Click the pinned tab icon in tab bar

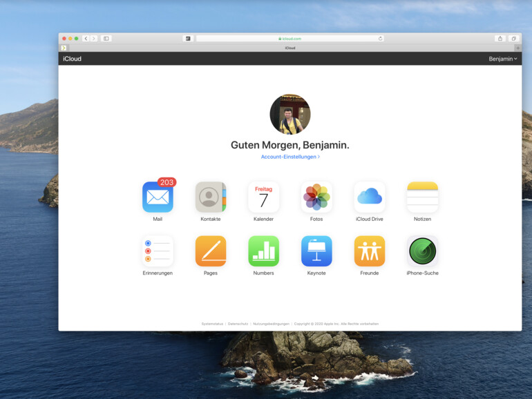click(64, 48)
